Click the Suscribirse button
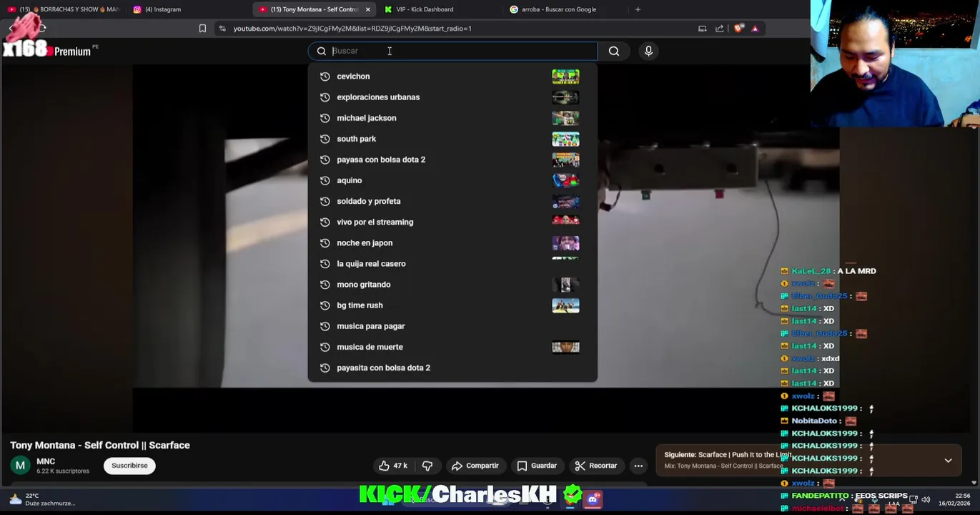The height and width of the screenshot is (515, 980). [x=129, y=466]
